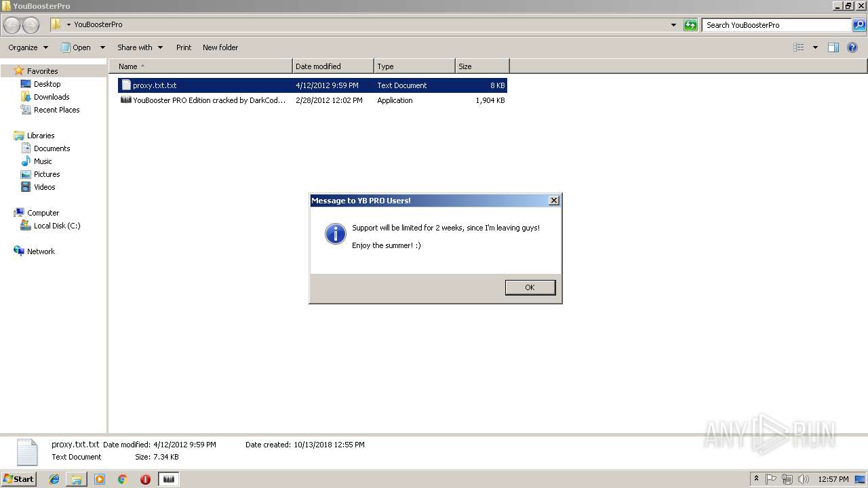Select the YouBooster PRO Edition application file
The image size is (868, 488).
coord(312,100)
